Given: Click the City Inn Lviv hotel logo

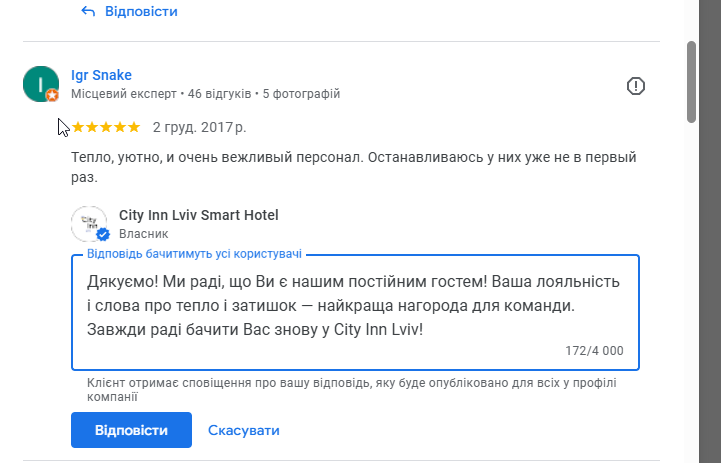Looking at the screenshot, I should (x=89, y=224).
